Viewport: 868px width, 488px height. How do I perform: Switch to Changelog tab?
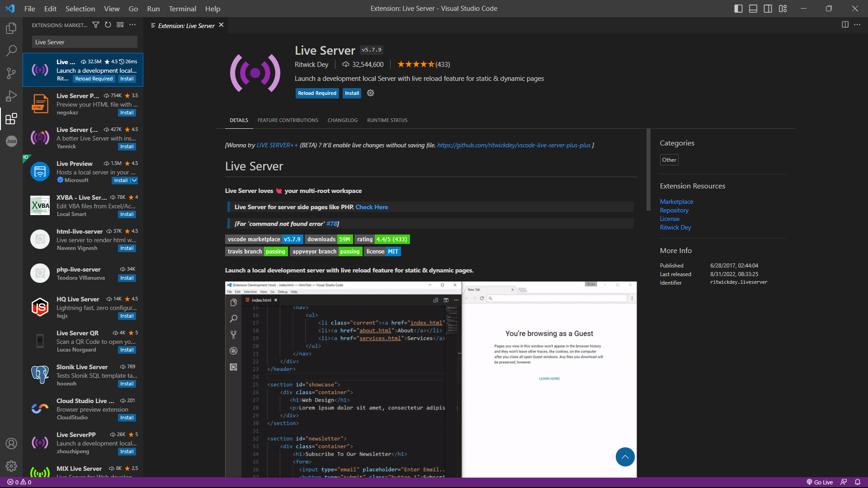[x=343, y=120]
